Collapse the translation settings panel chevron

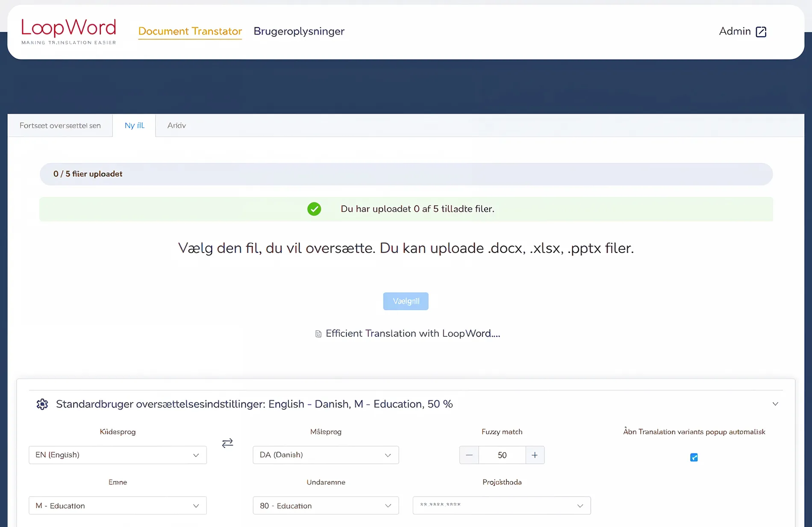pos(775,404)
